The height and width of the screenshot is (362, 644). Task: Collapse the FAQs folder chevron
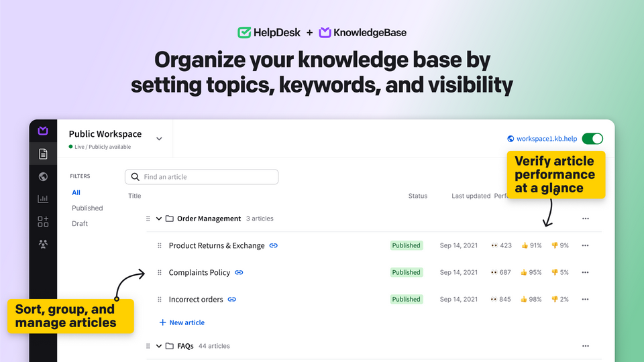(159, 347)
